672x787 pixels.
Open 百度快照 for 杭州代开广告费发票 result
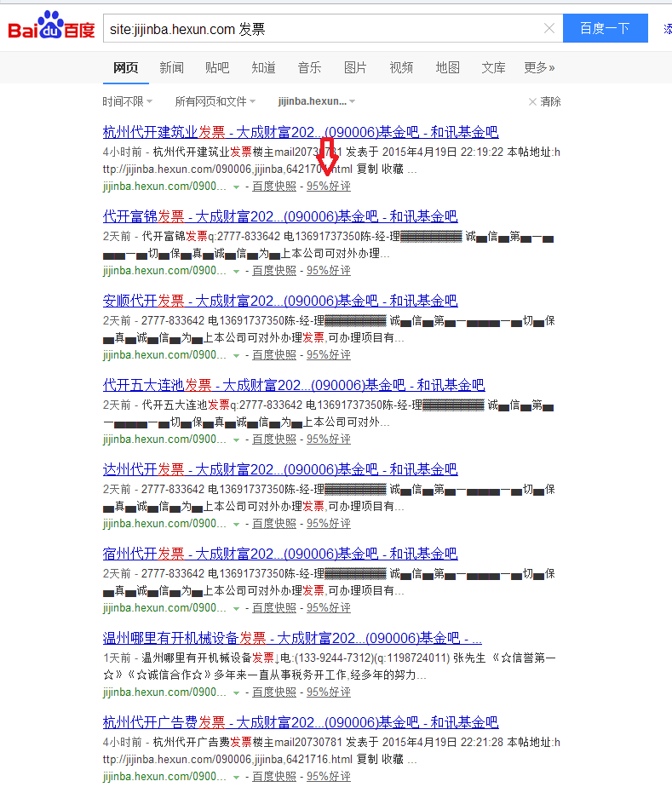pos(274,777)
